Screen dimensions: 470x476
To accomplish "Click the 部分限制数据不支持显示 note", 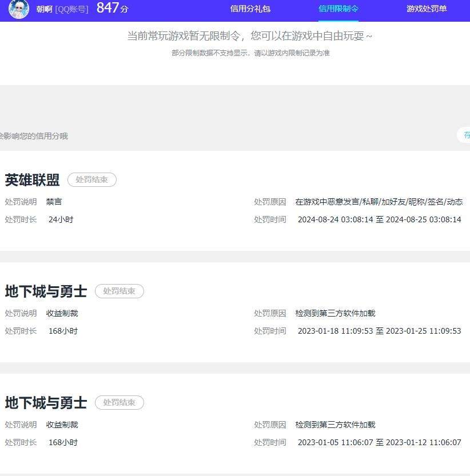I will coord(250,53).
